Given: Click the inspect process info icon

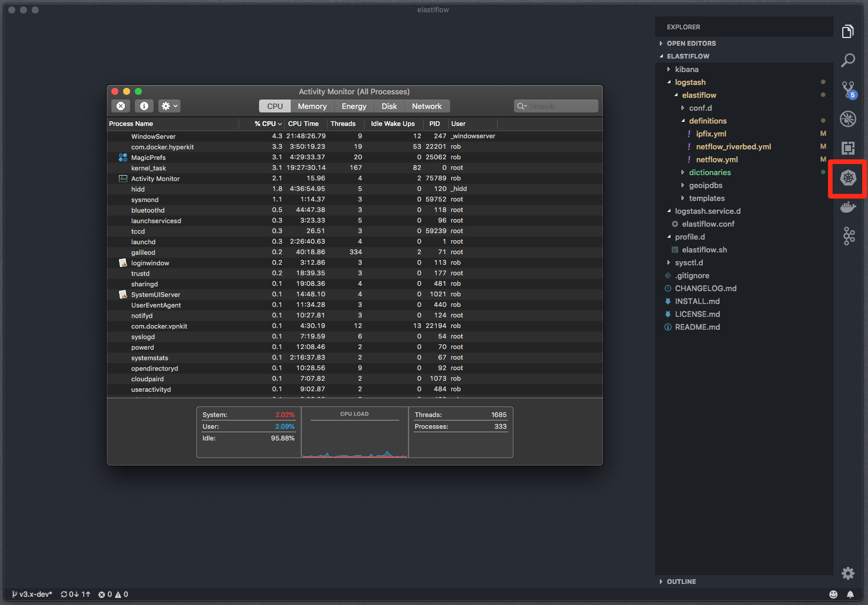Looking at the screenshot, I should pos(144,105).
